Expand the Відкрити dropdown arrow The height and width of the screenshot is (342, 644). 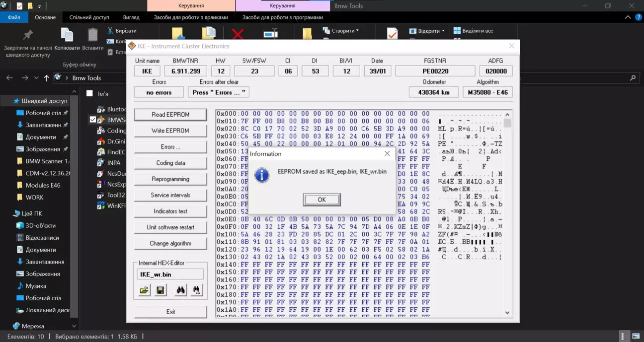click(443, 31)
